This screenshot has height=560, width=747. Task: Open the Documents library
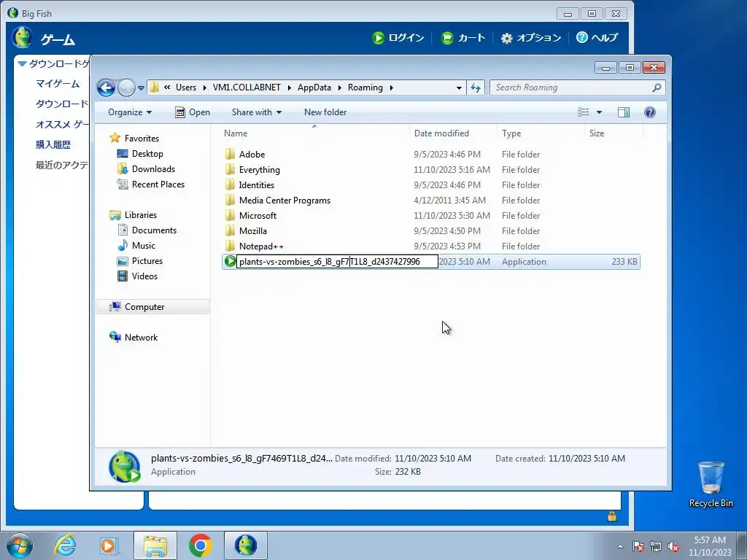pyautogui.click(x=154, y=230)
